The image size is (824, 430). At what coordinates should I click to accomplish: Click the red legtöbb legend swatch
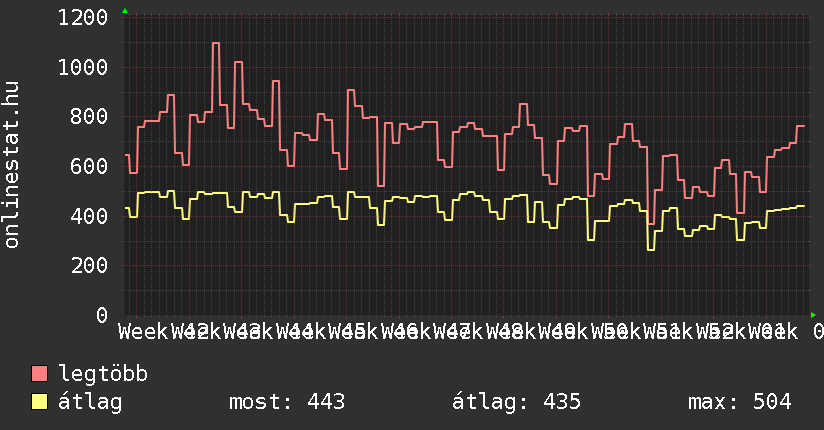tap(40, 375)
